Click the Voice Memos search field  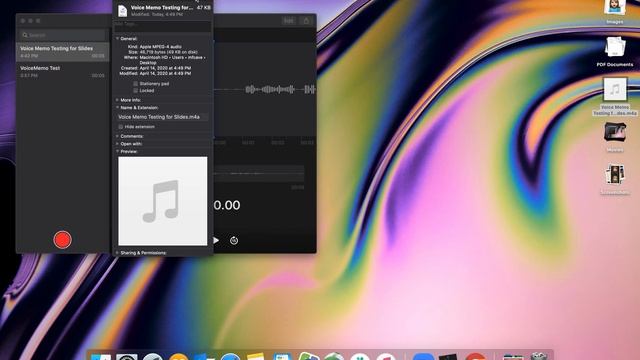62,35
